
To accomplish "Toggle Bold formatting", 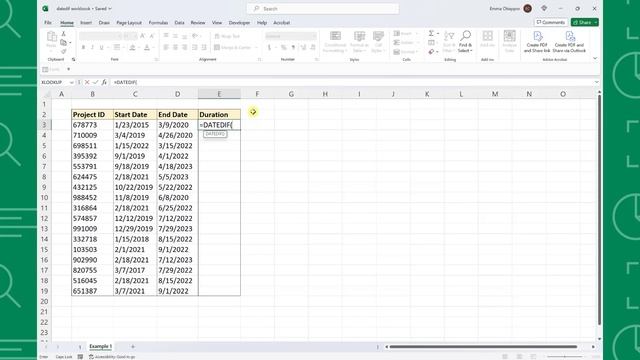I will (83, 48).
